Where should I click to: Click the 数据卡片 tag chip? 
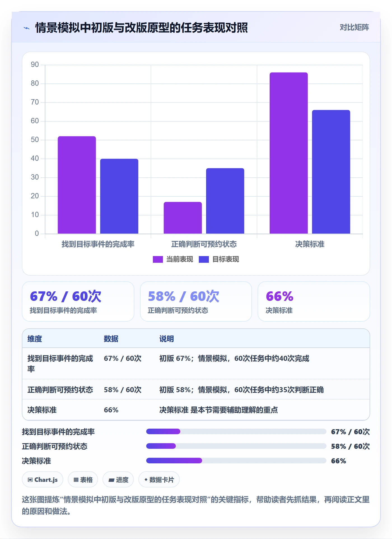[159, 480]
